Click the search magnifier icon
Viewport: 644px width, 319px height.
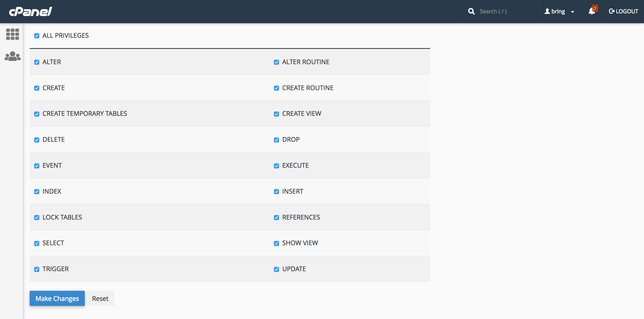pyautogui.click(x=471, y=12)
